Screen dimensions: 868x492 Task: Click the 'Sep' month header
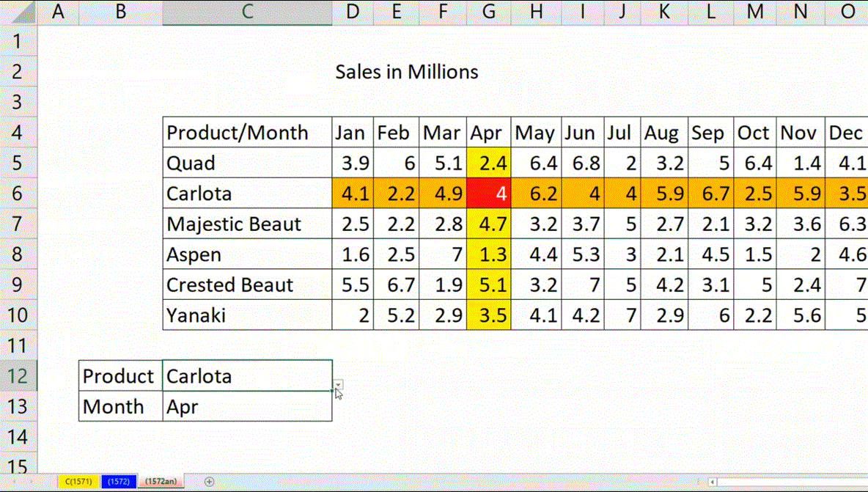click(711, 132)
